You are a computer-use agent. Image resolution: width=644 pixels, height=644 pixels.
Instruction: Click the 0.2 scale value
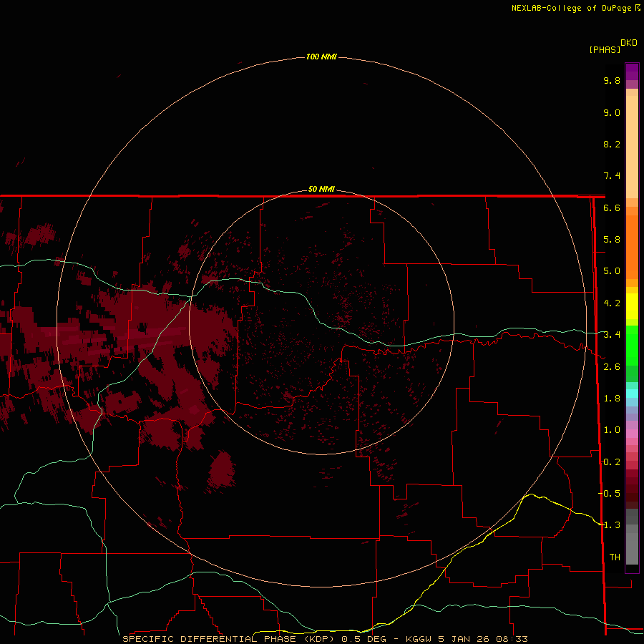pos(612,462)
